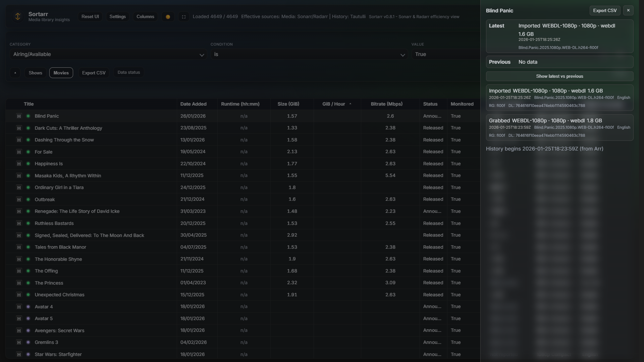
Task: Close the Blind Panic history panel
Action: click(628, 10)
